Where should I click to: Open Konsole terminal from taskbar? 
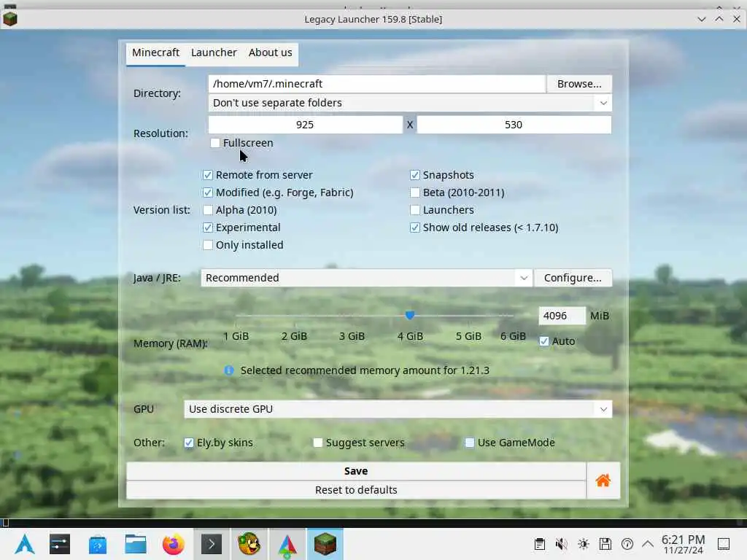click(x=212, y=544)
